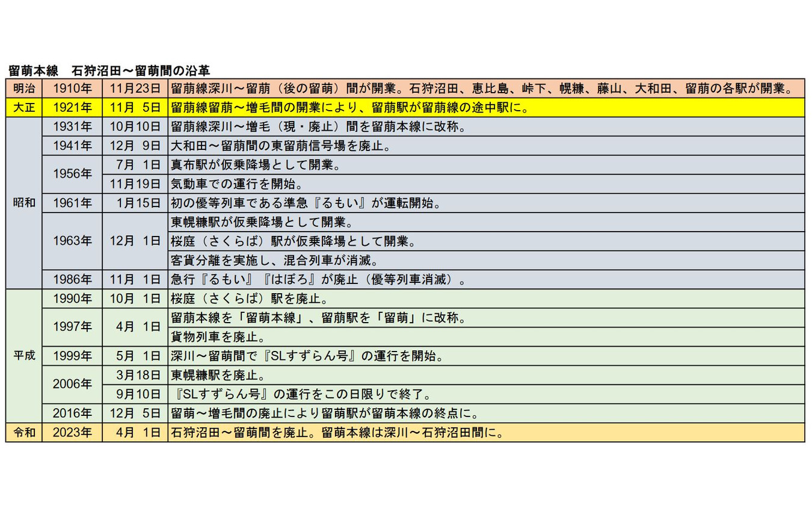Select the 5月 1日 date cell

(x=135, y=356)
